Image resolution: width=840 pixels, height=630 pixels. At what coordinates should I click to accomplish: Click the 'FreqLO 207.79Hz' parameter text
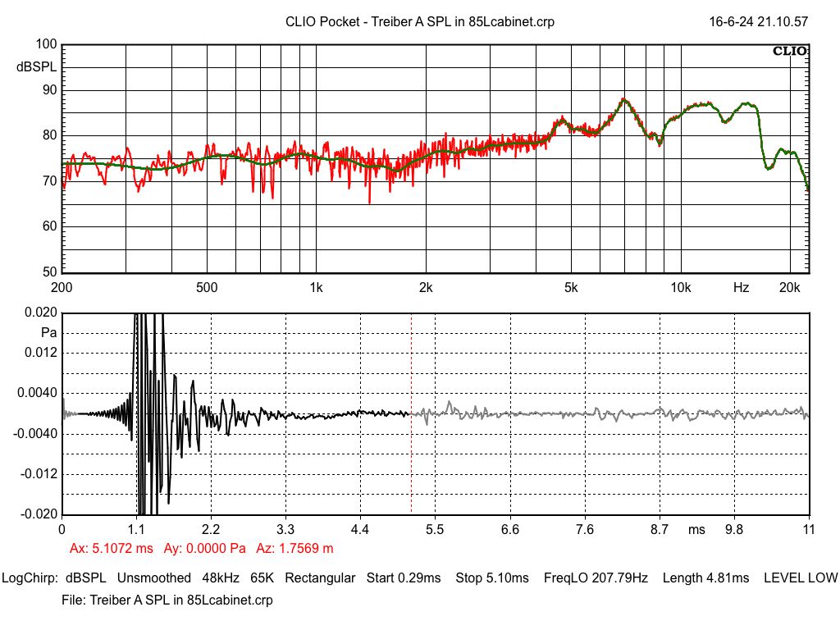click(596, 578)
